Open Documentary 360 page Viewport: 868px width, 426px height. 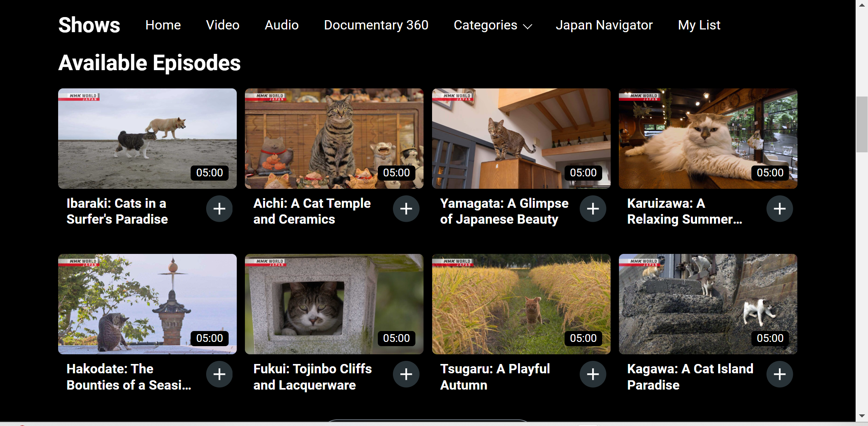376,25
